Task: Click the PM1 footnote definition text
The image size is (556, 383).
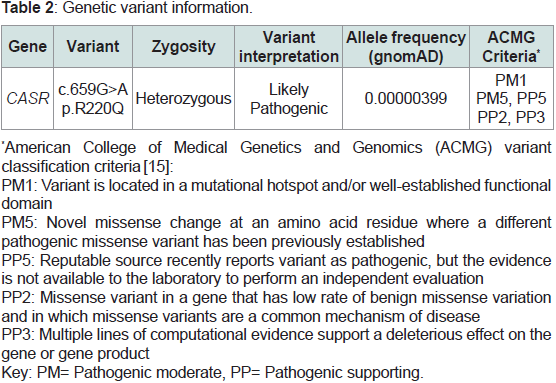Action: point(276,194)
